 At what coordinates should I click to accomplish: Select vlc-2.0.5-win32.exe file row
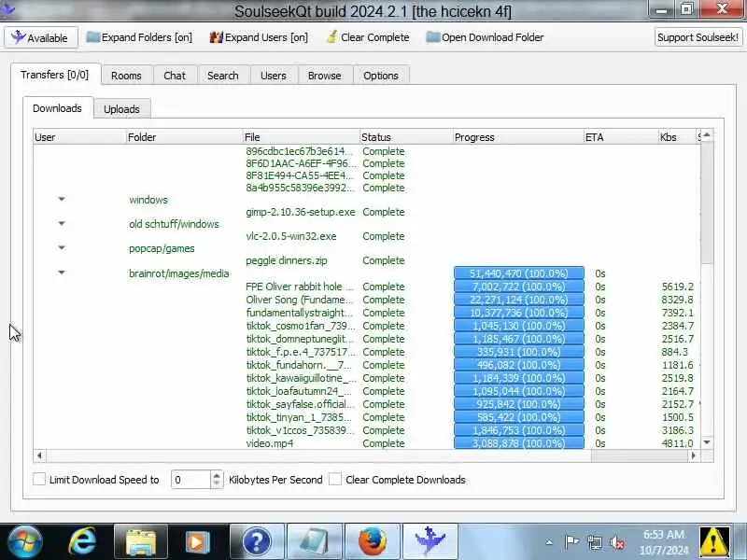367,236
